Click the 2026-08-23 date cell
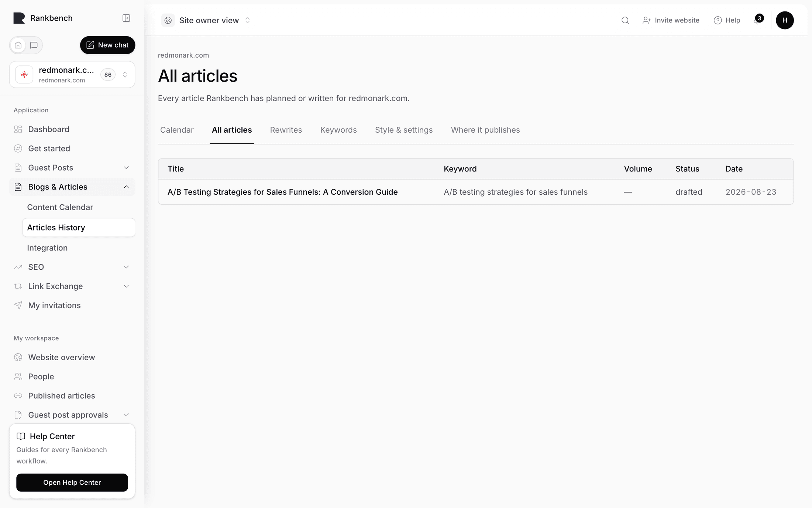The image size is (812, 508). click(751, 192)
